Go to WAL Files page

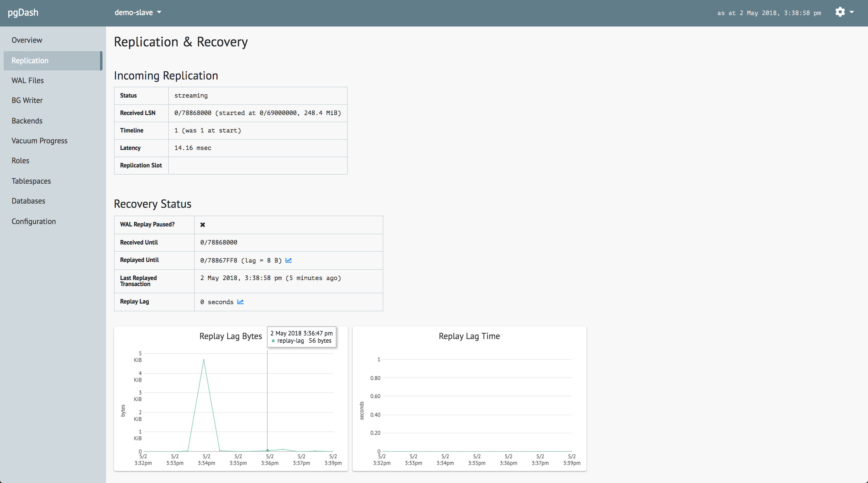[x=28, y=80]
